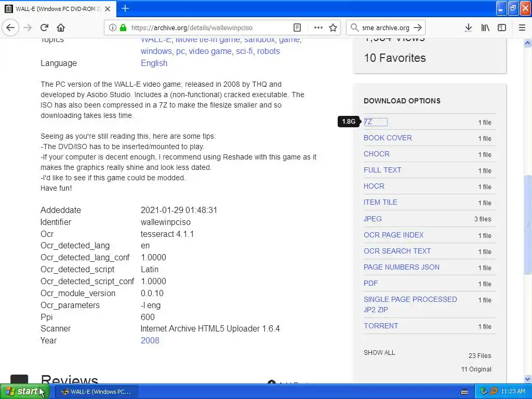Click the search box text field
The width and height of the screenshot is (532, 399).
[x=386, y=28]
